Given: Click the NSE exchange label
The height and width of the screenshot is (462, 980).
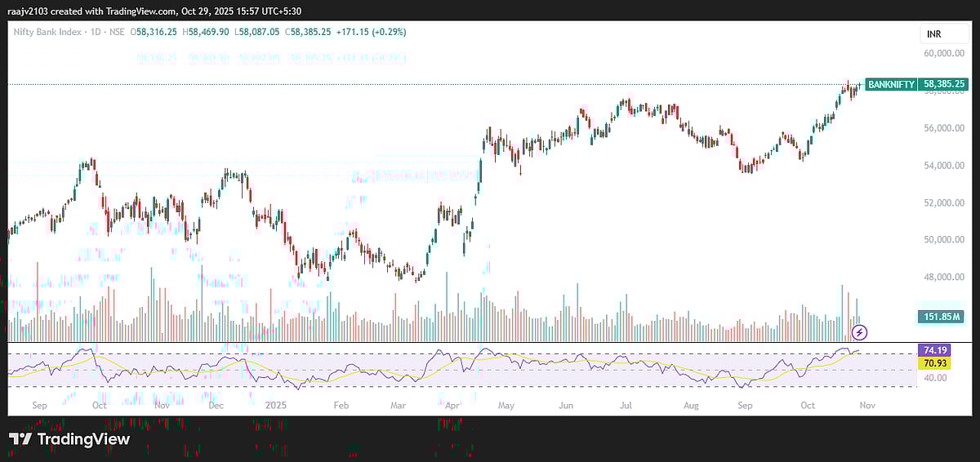Looking at the screenshot, I should pyautogui.click(x=118, y=32).
